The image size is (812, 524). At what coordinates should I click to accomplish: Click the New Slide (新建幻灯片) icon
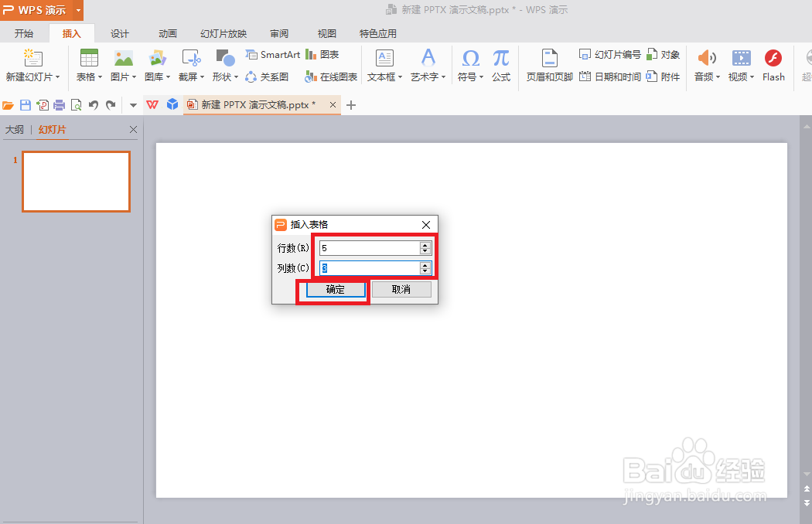point(32,57)
